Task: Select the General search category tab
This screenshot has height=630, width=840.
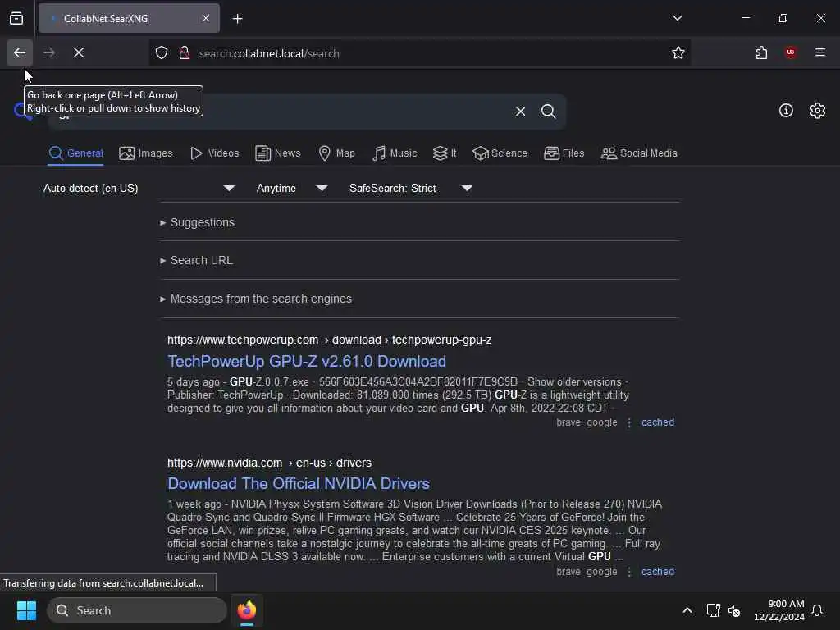Action: click(75, 153)
